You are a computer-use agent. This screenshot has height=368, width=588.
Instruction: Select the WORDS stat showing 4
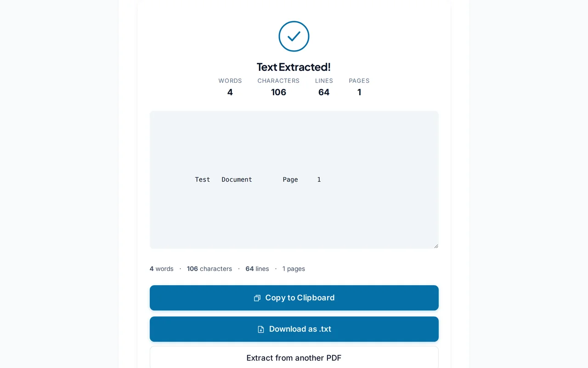230,87
